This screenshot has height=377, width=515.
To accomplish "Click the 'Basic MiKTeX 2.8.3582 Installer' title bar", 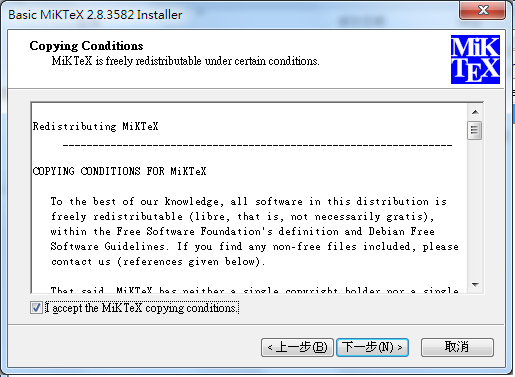I will pos(95,15).
